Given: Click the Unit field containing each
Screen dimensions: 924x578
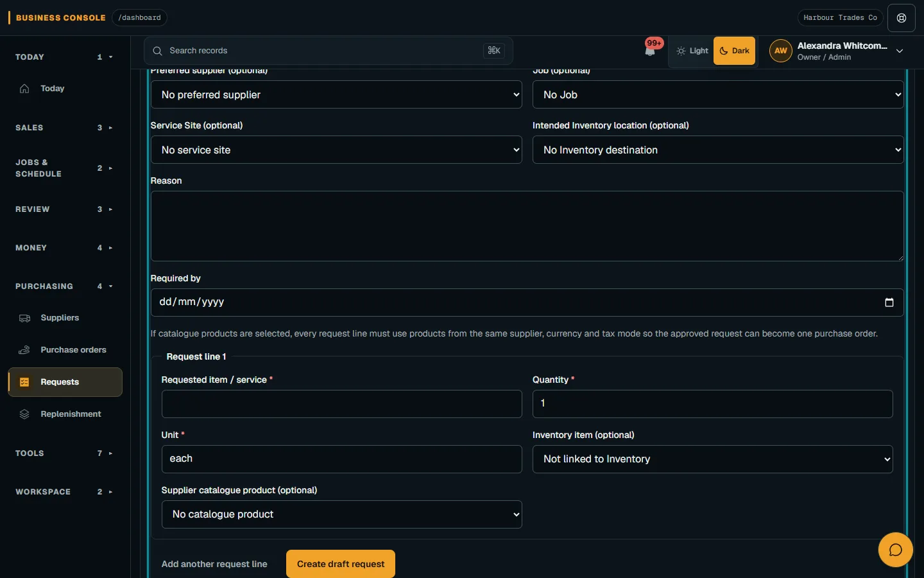Looking at the screenshot, I should (341, 459).
